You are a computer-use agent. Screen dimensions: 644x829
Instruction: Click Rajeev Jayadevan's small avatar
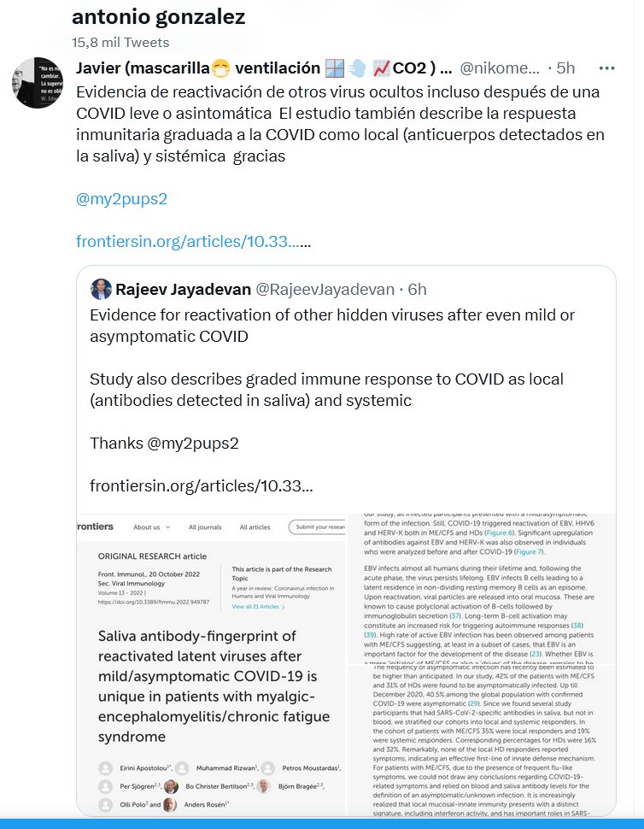pos(101,289)
